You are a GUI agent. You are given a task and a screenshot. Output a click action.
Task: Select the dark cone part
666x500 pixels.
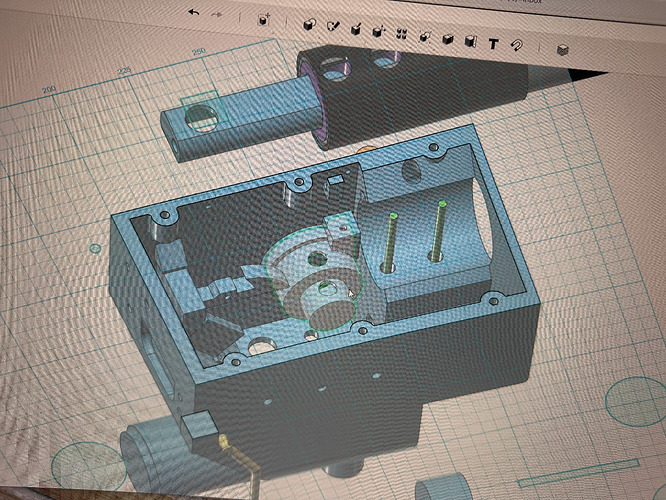pos(416,91)
